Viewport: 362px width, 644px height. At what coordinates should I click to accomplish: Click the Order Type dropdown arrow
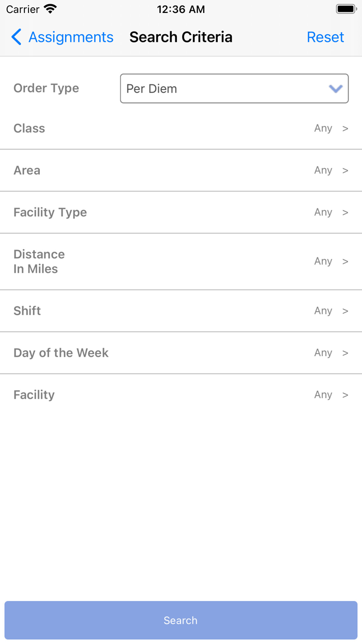pos(336,89)
